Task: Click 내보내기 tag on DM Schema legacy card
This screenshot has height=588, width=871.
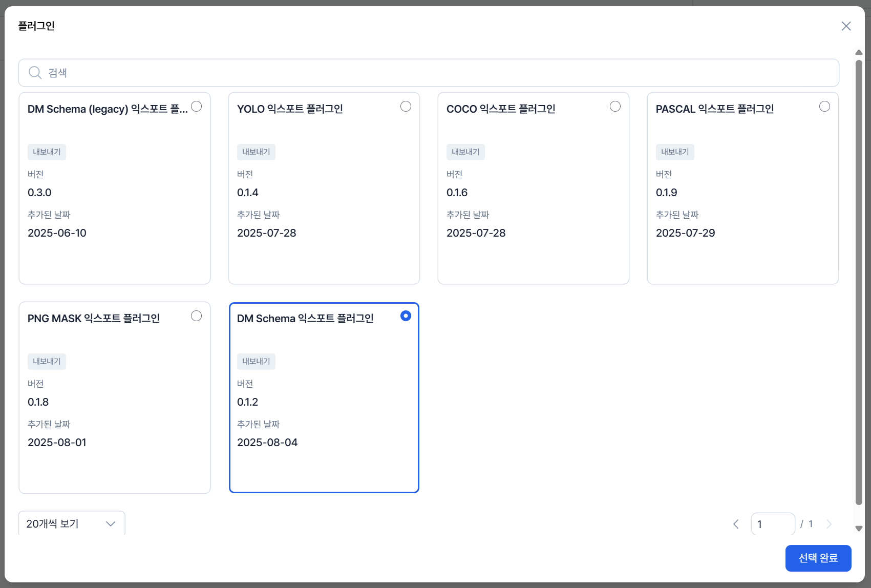Action: click(x=47, y=152)
